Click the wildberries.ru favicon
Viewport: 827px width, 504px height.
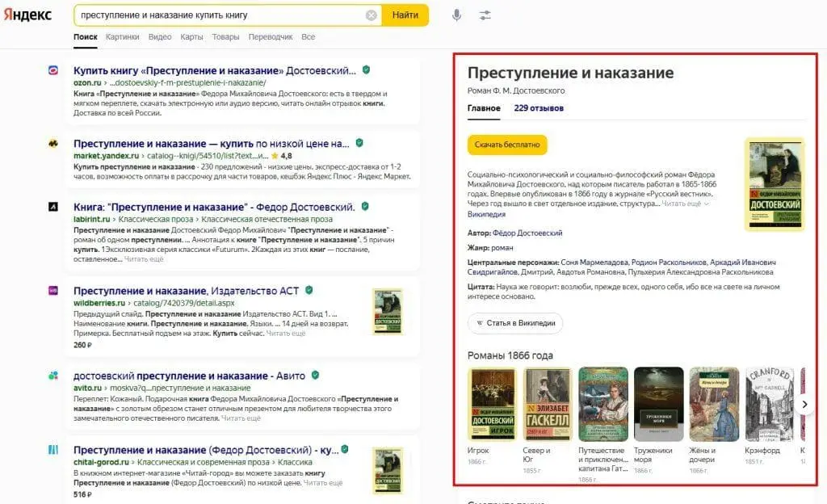53,291
